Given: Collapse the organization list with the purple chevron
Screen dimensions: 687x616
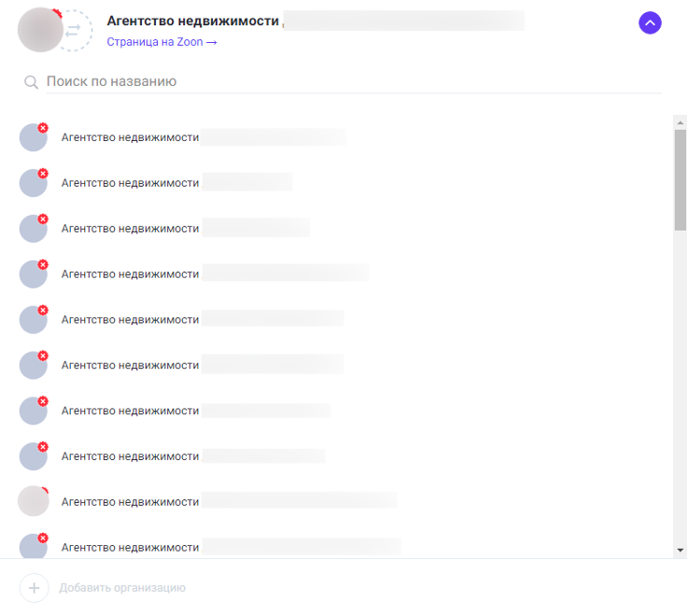Looking at the screenshot, I should [x=650, y=22].
